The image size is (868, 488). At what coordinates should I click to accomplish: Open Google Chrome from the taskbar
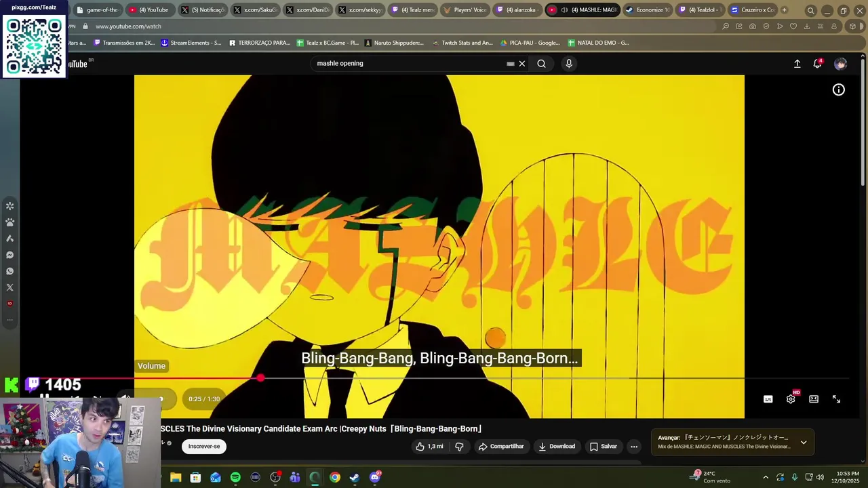coord(335,477)
